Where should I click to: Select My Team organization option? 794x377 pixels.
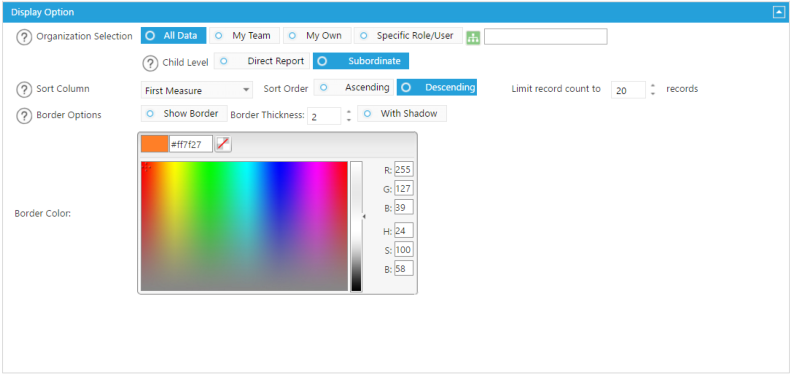tap(245, 36)
